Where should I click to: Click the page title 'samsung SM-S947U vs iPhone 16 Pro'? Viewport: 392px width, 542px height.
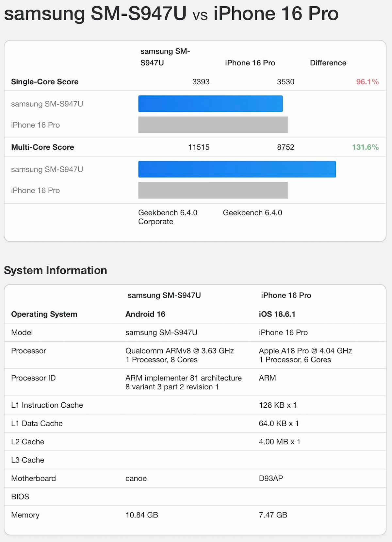coord(171,14)
